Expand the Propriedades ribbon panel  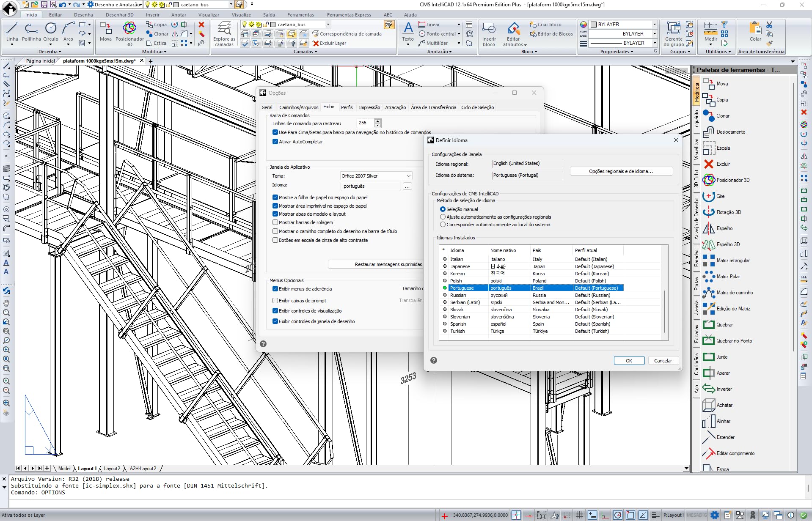point(617,52)
